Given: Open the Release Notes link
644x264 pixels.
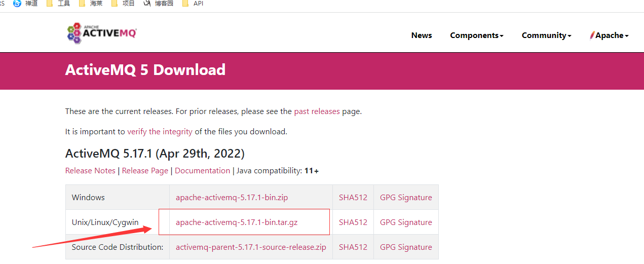Looking at the screenshot, I should coord(90,171).
